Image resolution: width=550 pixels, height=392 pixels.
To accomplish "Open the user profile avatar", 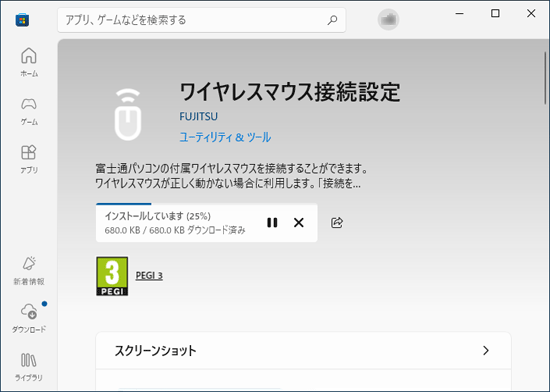I will [388, 20].
